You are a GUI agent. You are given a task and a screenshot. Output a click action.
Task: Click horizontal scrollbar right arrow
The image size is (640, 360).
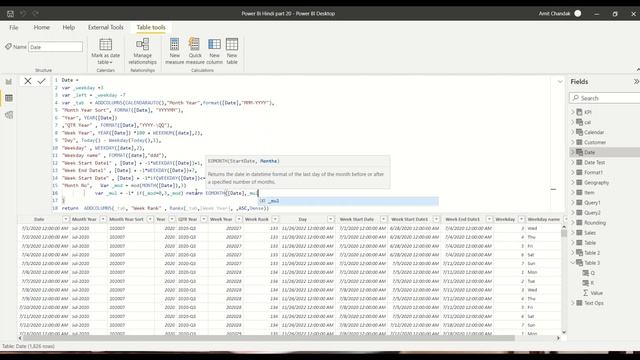[558, 338]
